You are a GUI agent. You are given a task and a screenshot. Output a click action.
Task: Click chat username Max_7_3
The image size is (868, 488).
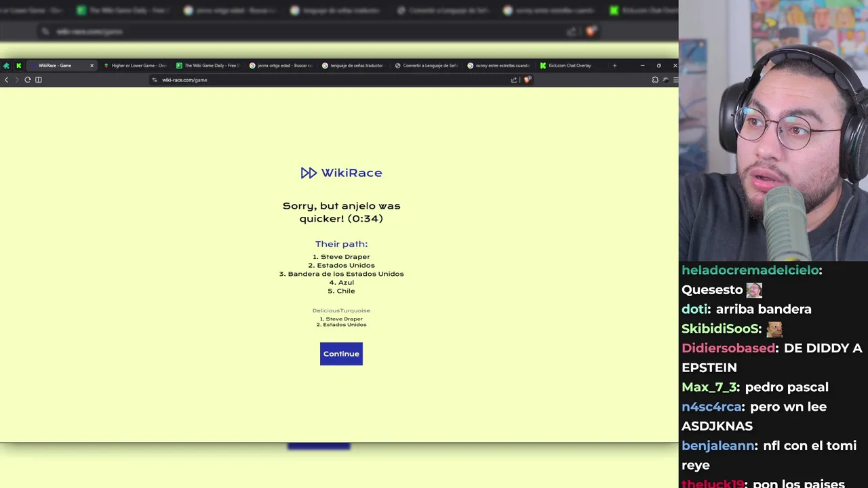pos(709,387)
